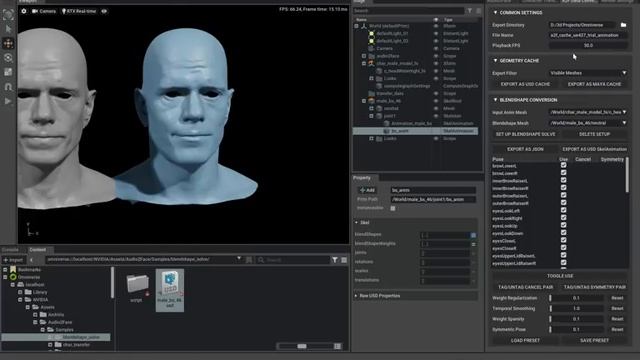Expand the audio2face scope row
Screen dimensions: 640x360
[364, 56]
